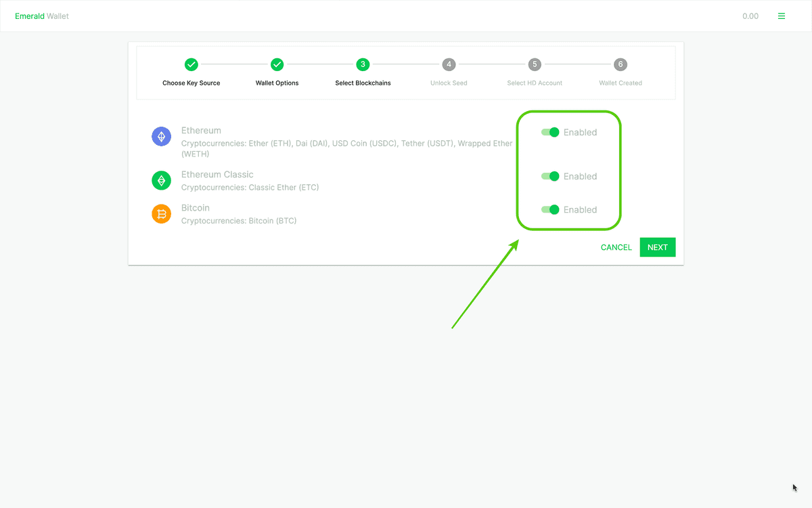Click the Ethereum Classic blockchain icon
Screen dimensions: 812x508
pos(161,180)
